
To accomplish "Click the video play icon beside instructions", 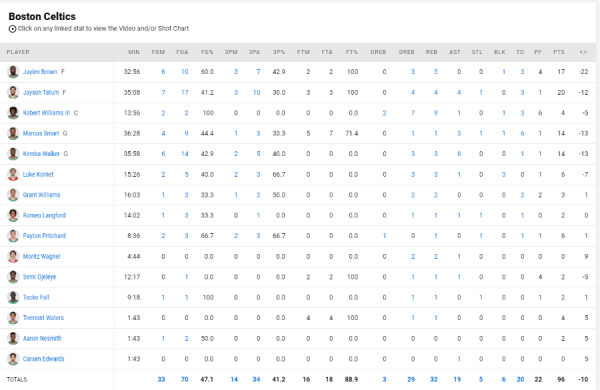I will point(12,29).
